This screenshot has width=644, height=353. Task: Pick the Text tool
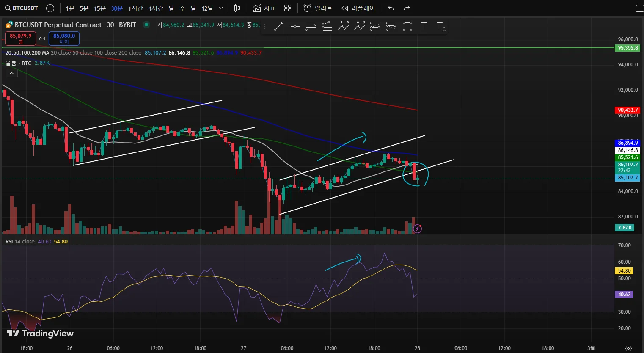tap(424, 27)
